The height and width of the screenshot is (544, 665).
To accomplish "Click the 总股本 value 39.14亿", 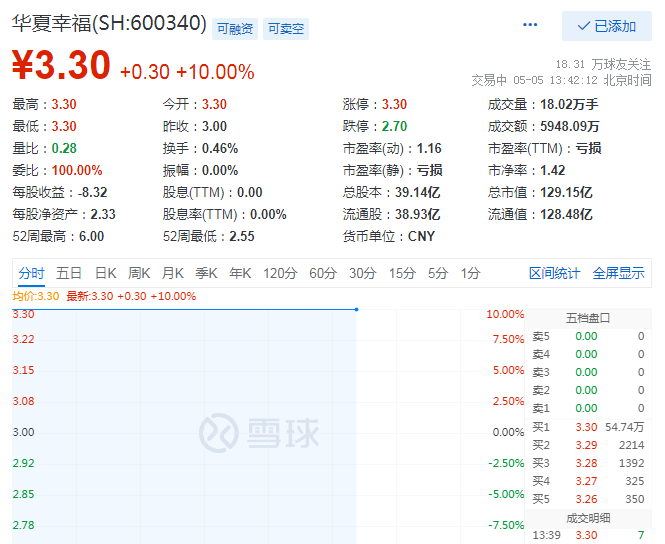I will coord(417,192).
